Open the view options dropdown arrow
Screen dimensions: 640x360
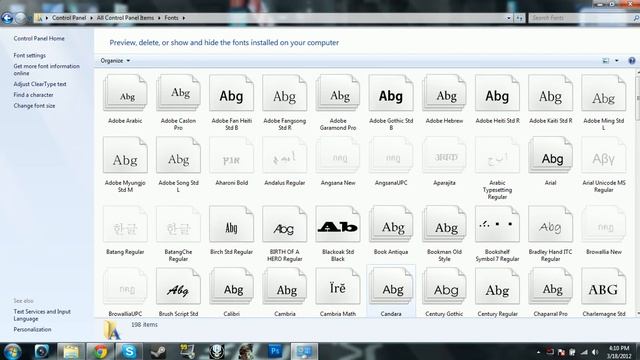pos(617,60)
